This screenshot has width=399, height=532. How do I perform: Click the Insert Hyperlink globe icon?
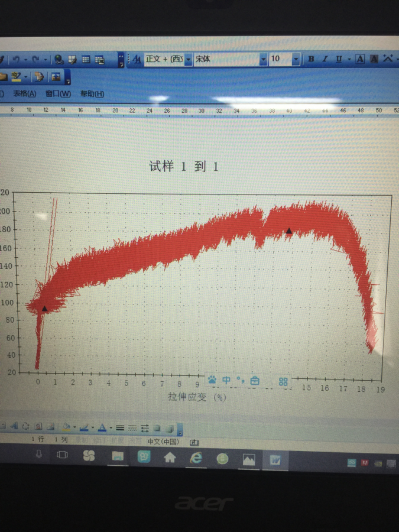tap(59, 60)
